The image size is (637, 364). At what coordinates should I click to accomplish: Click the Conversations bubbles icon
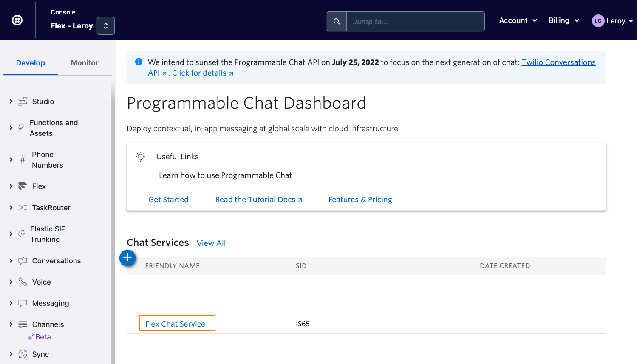coord(23,260)
